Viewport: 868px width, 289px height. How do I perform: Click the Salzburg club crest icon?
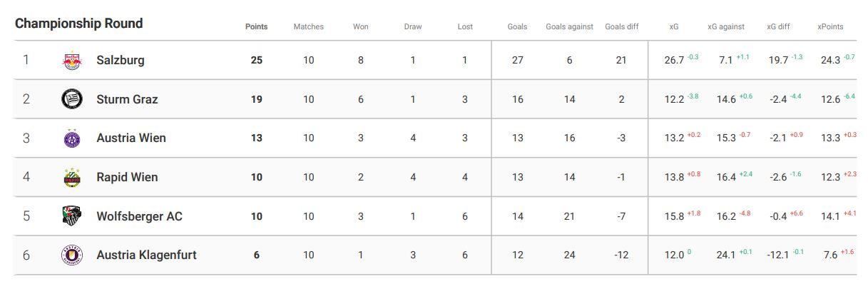[72, 61]
